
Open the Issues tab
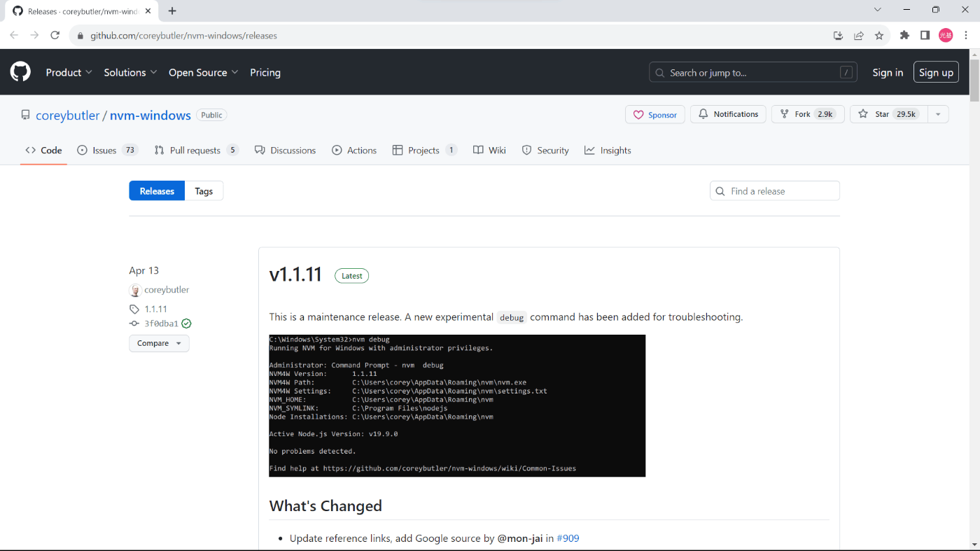tap(108, 150)
